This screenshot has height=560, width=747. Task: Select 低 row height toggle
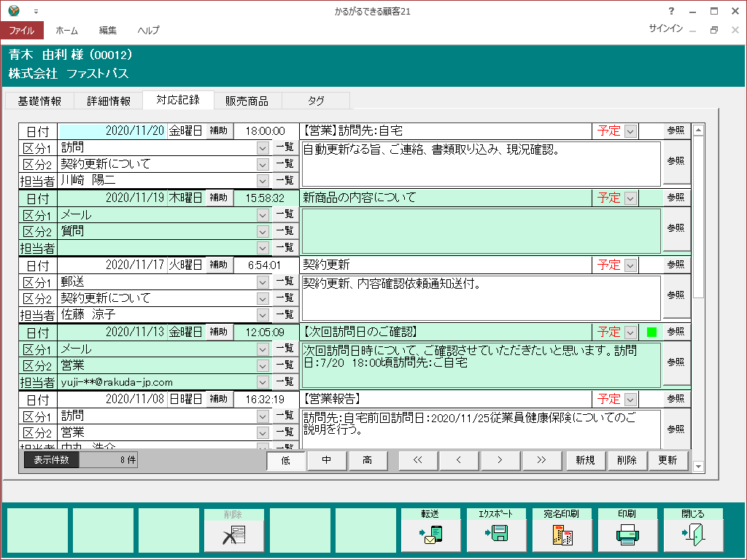coord(285,460)
